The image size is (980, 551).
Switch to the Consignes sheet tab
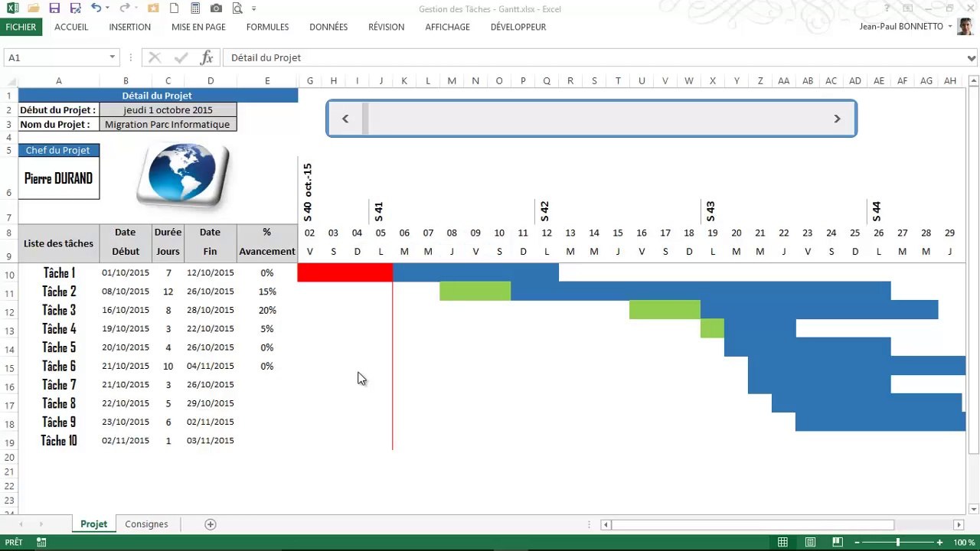click(x=146, y=524)
